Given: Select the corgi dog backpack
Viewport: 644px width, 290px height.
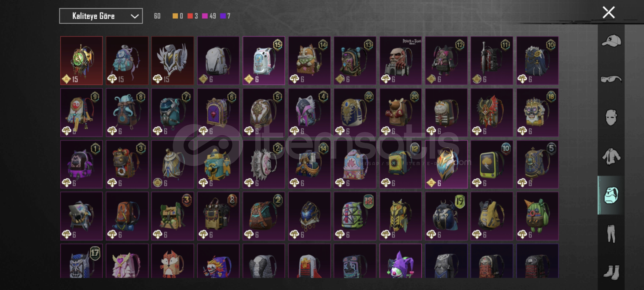Looking at the screenshot, I should (309, 61).
